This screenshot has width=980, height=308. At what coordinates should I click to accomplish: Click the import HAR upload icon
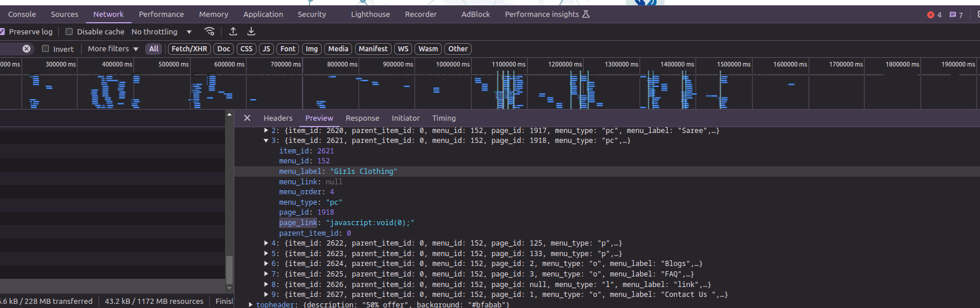click(233, 32)
